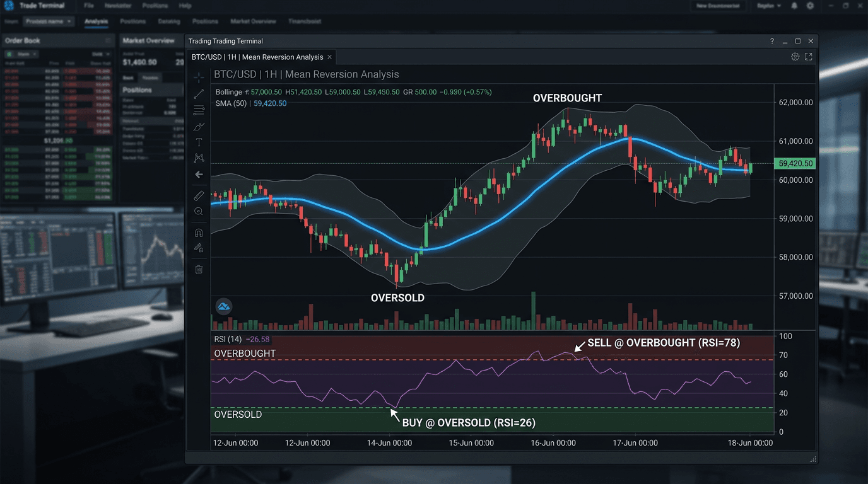Select the Text annotation tool

coord(199,142)
